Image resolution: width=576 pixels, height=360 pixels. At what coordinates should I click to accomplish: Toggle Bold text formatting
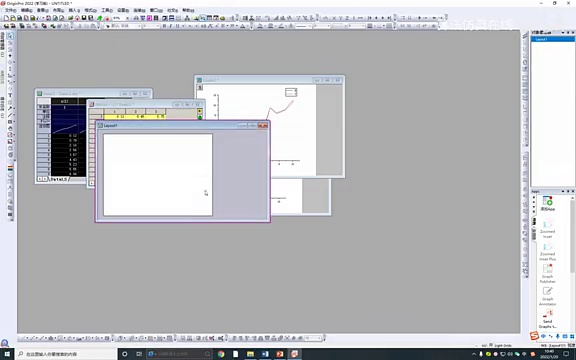pos(164,26)
